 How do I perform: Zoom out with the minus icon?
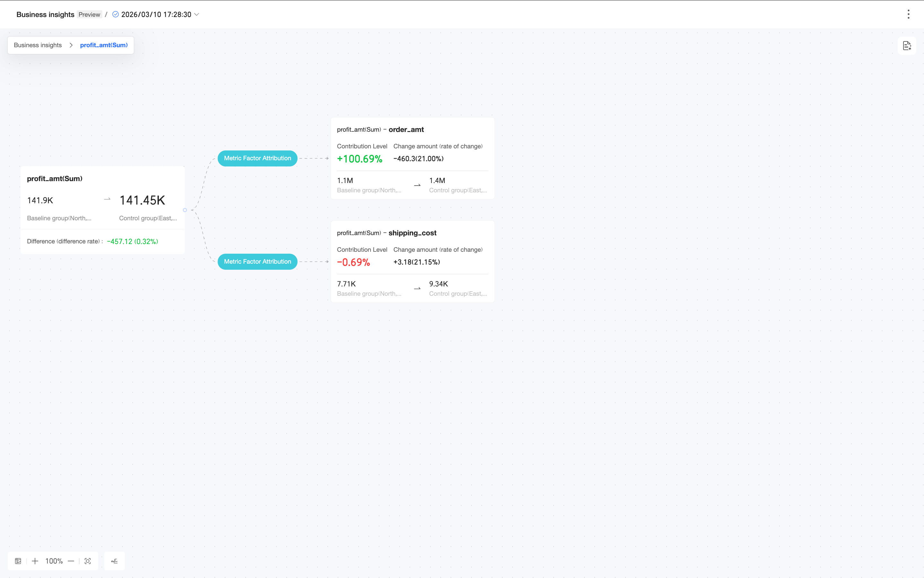point(71,561)
